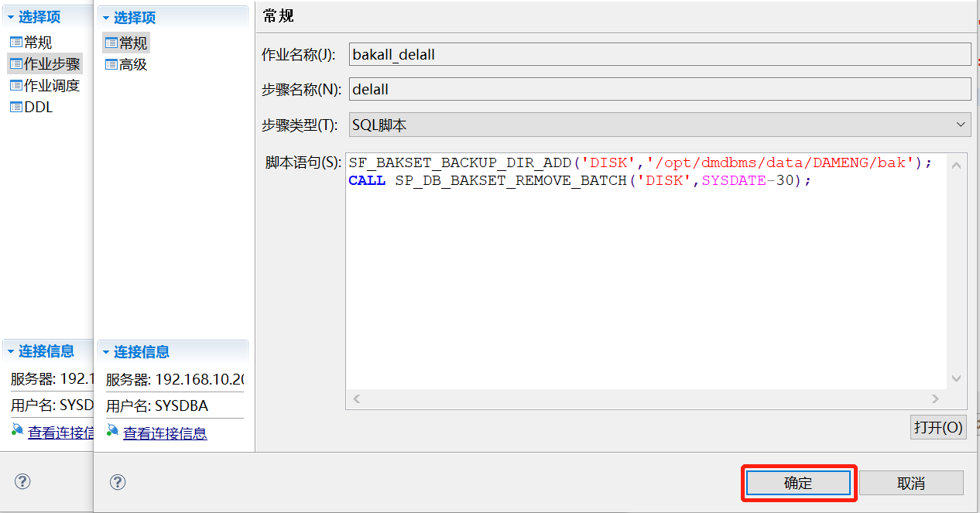Viewport: 980px width, 513px height.
Task: Click 高级 table icon in front dialog
Action: [111, 65]
